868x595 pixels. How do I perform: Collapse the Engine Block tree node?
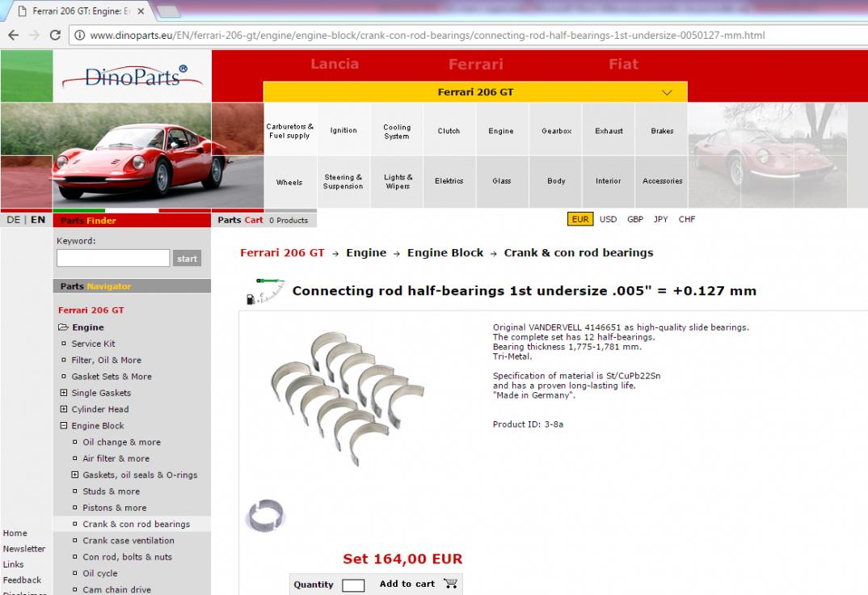(64, 425)
